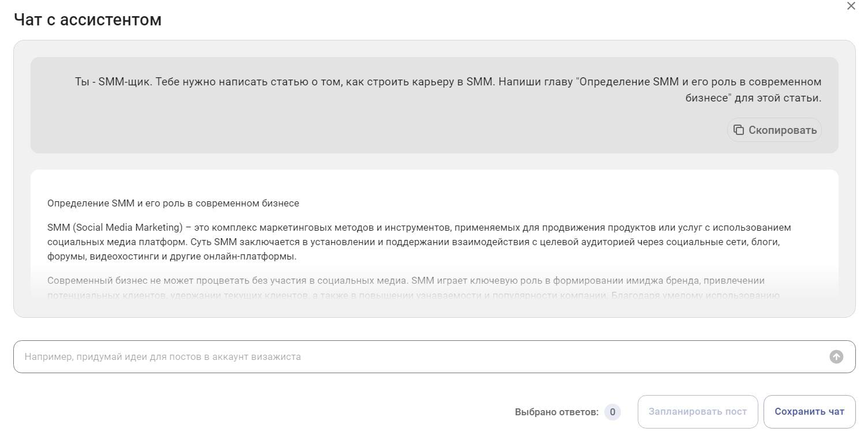This screenshot has height=432, width=868.
Task: Focus the chat prompt input field
Action: [434, 356]
